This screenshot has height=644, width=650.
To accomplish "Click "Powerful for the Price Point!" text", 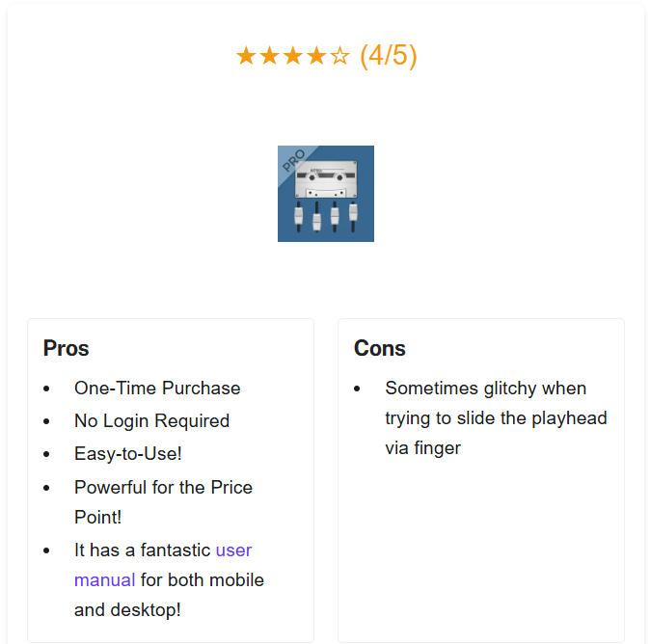I will (x=163, y=488).
